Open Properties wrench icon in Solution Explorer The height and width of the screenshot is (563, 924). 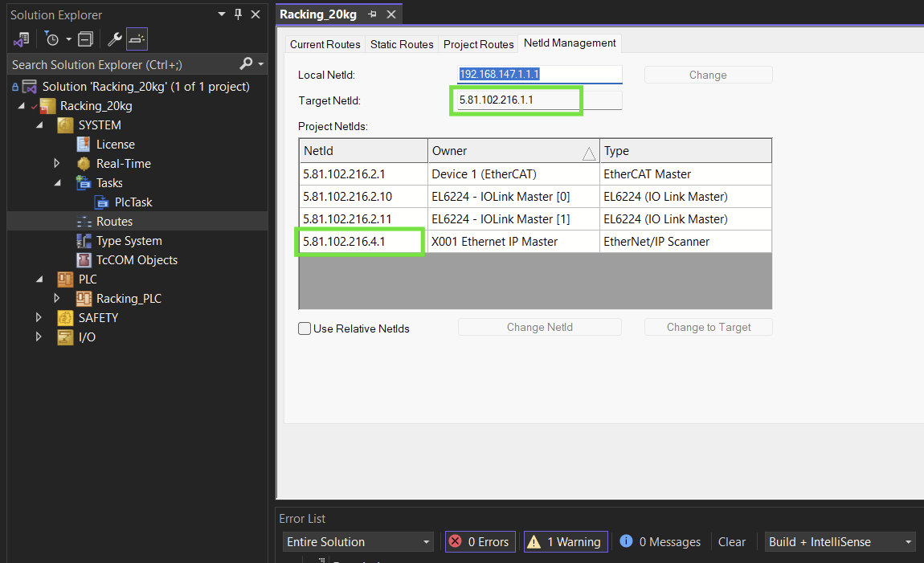click(x=114, y=39)
